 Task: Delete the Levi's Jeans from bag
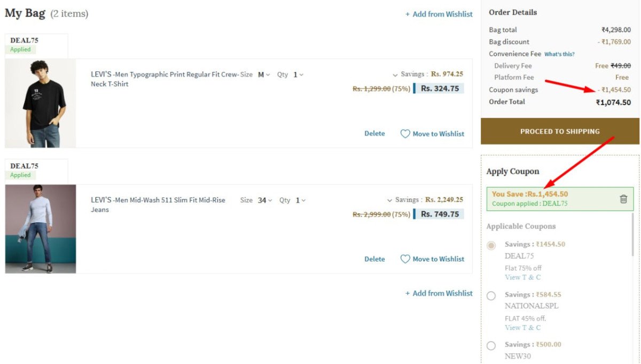coord(374,259)
